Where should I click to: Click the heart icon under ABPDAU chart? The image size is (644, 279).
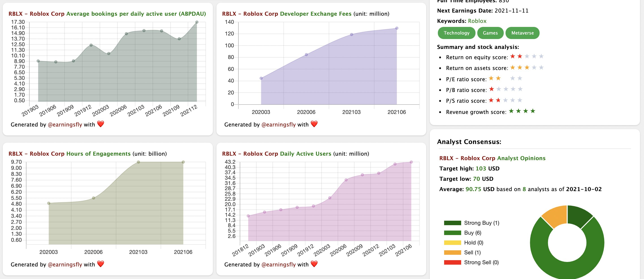tap(101, 124)
